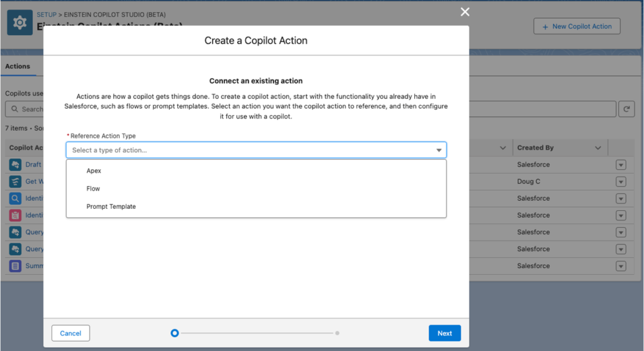Click the purple Summ row icon
The image size is (644, 351).
[x=15, y=266]
